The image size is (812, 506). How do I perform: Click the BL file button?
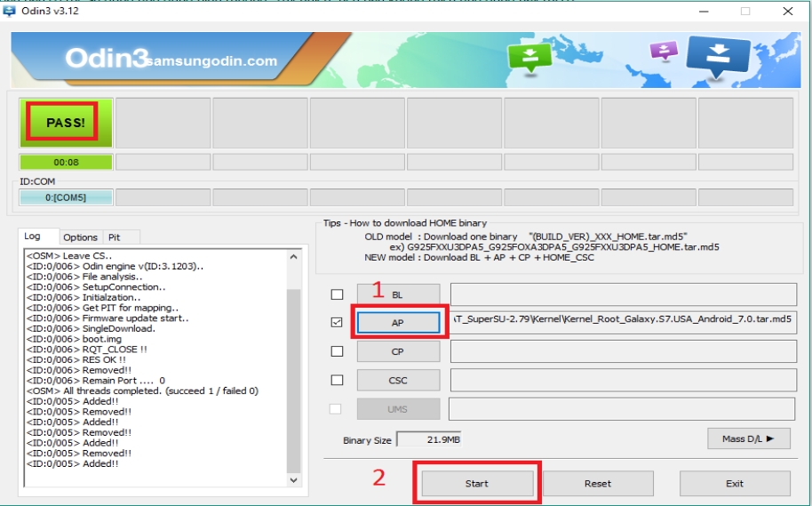coord(398,294)
